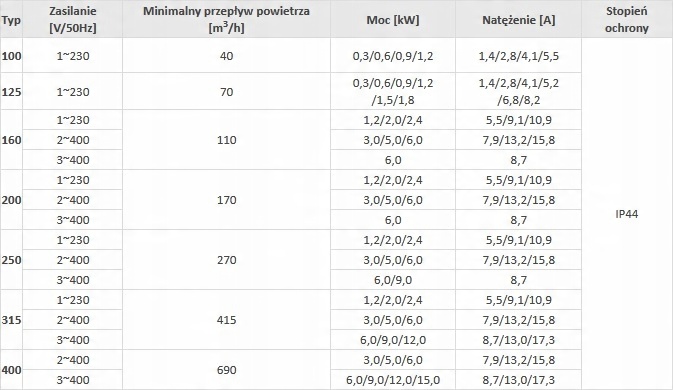Image resolution: width=673 pixels, height=390 pixels.
Task: Select type 100 row label
Action: [11, 56]
